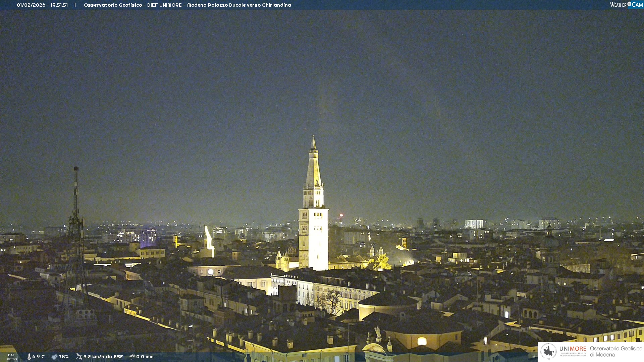Click the 3.2 km/h da ESE wind reading

point(103,357)
